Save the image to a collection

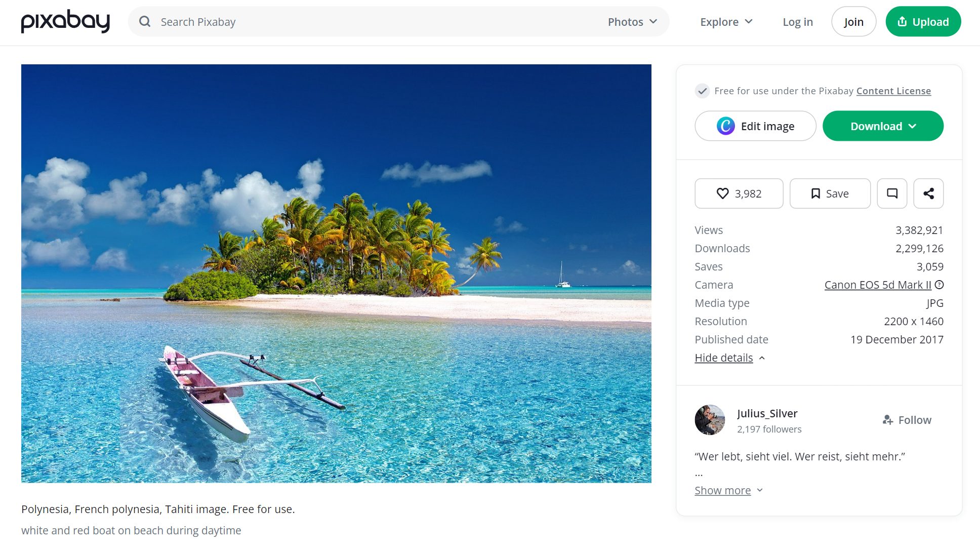tap(830, 193)
